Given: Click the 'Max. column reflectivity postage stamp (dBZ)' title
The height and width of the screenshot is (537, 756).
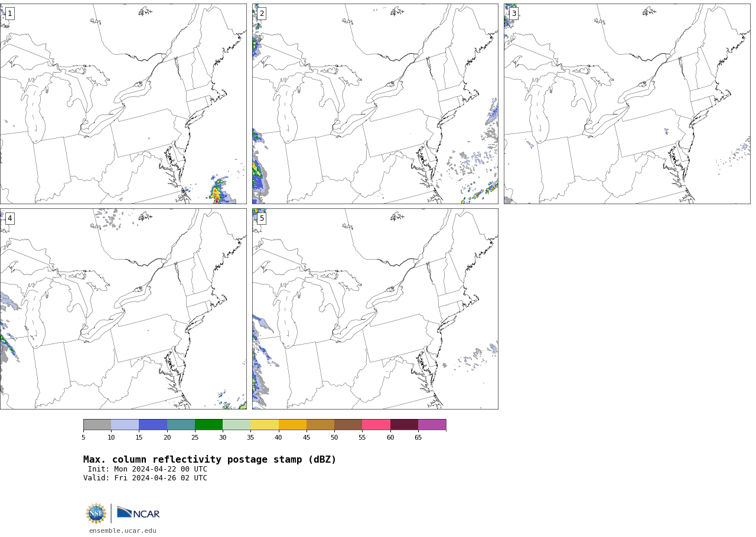Looking at the screenshot, I should (210, 460).
